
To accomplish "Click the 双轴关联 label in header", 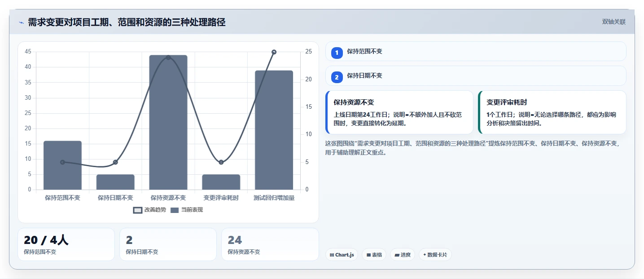I will tap(614, 22).
